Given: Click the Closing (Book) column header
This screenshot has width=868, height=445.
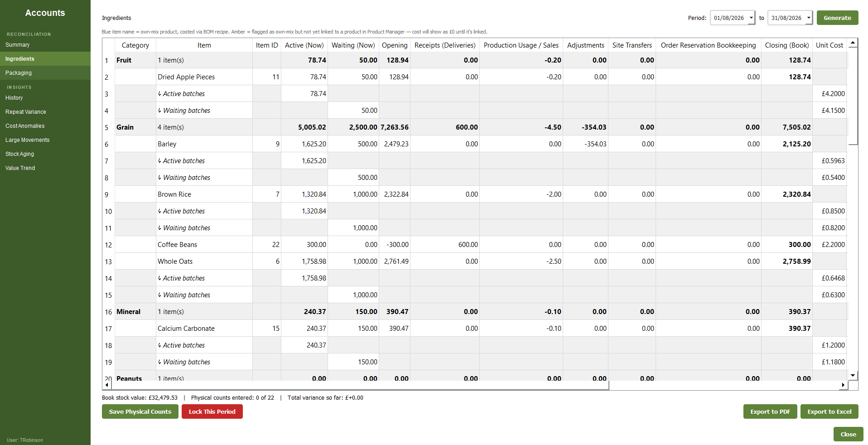Looking at the screenshot, I should [787, 45].
